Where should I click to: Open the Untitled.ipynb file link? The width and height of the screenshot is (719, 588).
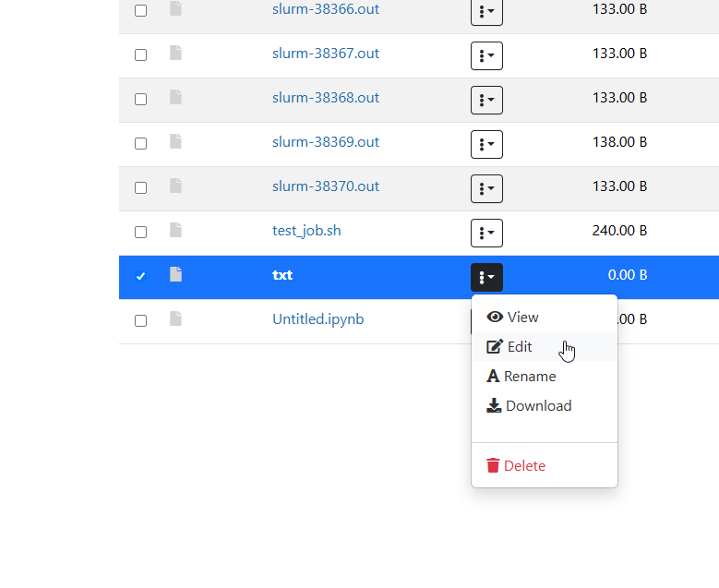[318, 319]
